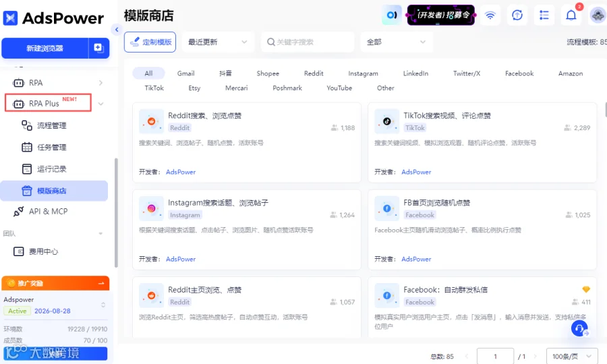Click the sidebar vertical scrollbar
The image size is (607, 364).
(x=116, y=213)
